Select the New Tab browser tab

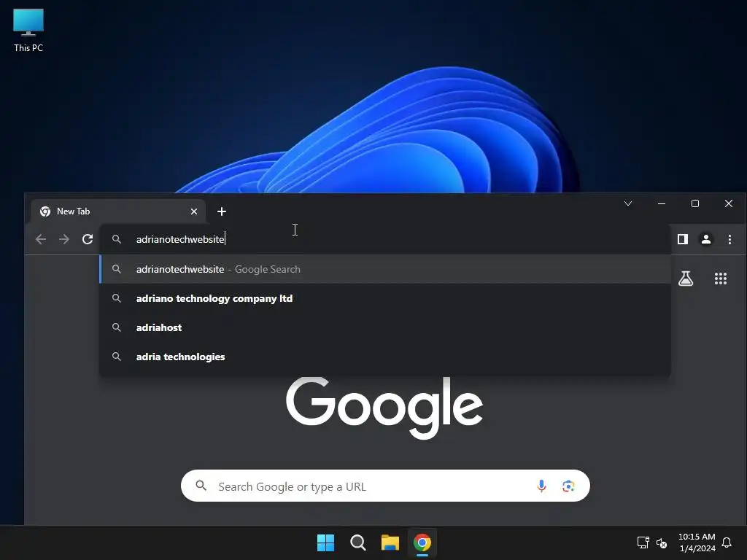tap(118, 211)
